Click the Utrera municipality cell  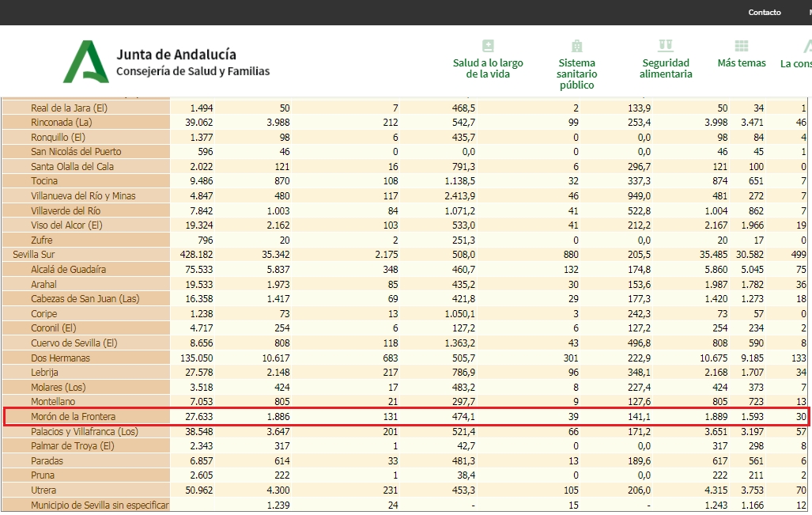tap(43, 490)
